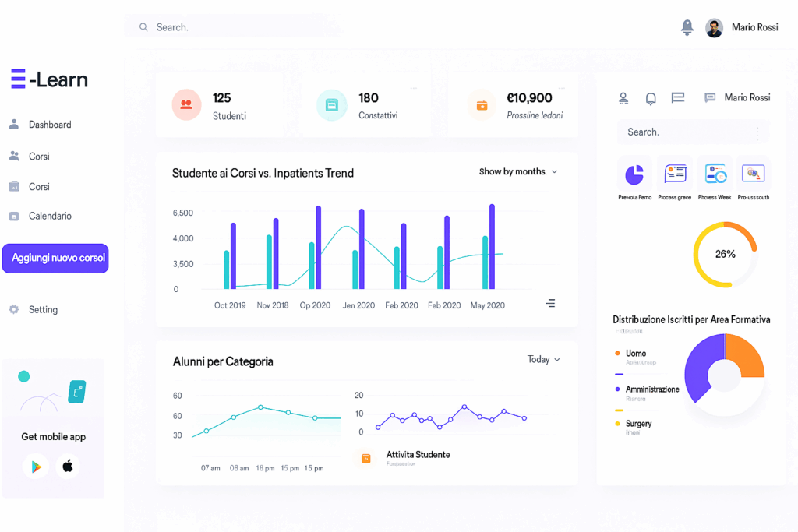
Task: Click the chart list menu icon
Action: coord(550,303)
